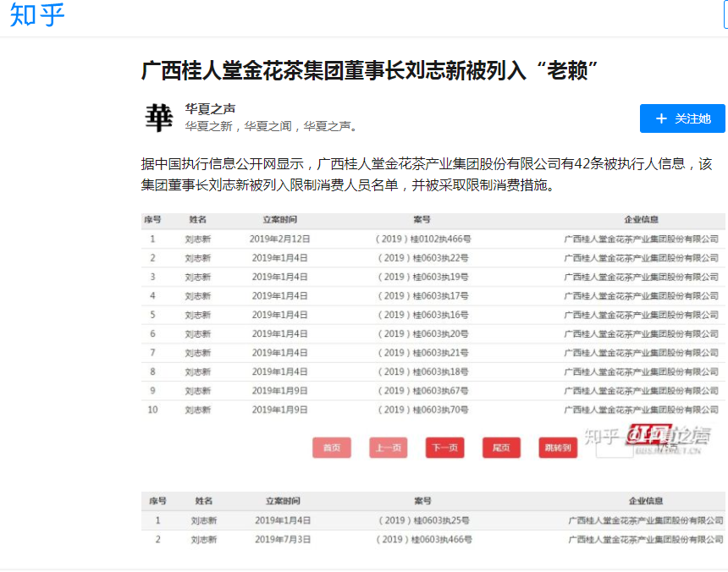Select case number （2019）桂0603执67号
Image resolution: width=728 pixels, height=572 pixels.
pyautogui.click(x=422, y=391)
